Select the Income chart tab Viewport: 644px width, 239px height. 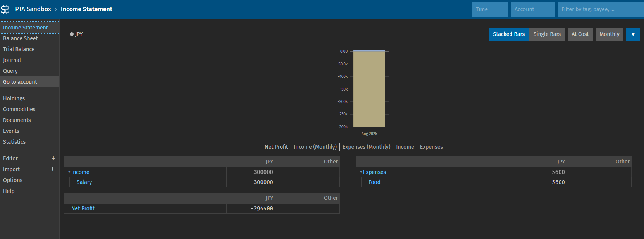click(405, 147)
